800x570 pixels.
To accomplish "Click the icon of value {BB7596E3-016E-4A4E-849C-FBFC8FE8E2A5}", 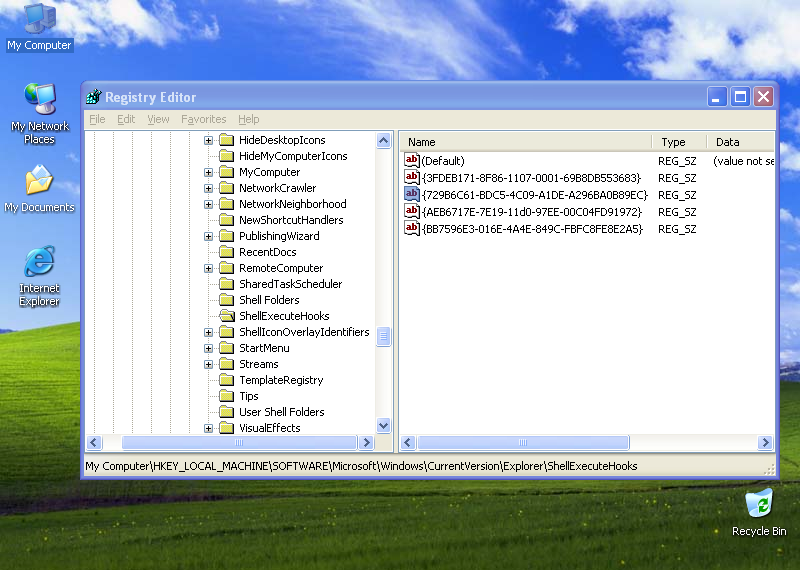I will [412, 228].
